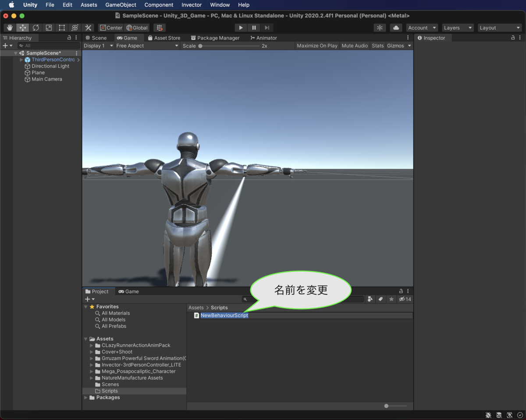Image resolution: width=526 pixels, height=420 pixels.
Task: Open the Invector menu
Action: pyautogui.click(x=192, y=5)
